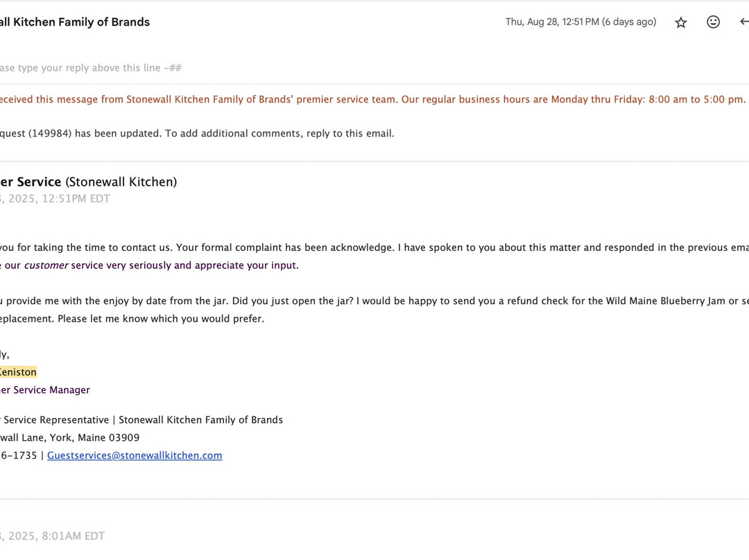749x560 pixels.
Task: Click the Customer Service Manager title
Action: [x=45, y=390]
